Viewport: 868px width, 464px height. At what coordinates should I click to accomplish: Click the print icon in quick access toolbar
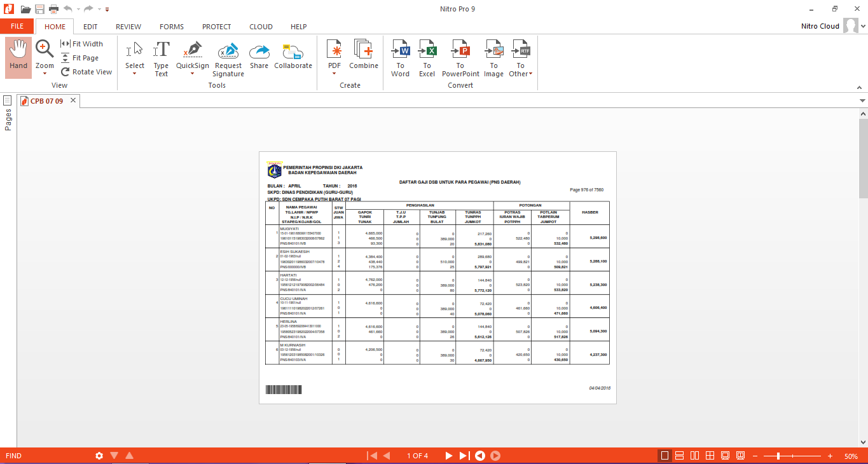54,9
